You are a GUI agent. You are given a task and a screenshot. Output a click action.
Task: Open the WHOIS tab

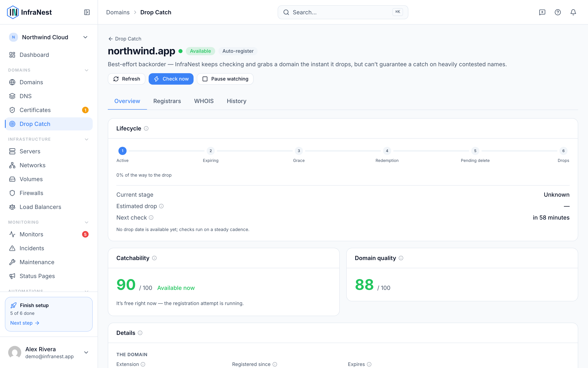tap(204, 101)
